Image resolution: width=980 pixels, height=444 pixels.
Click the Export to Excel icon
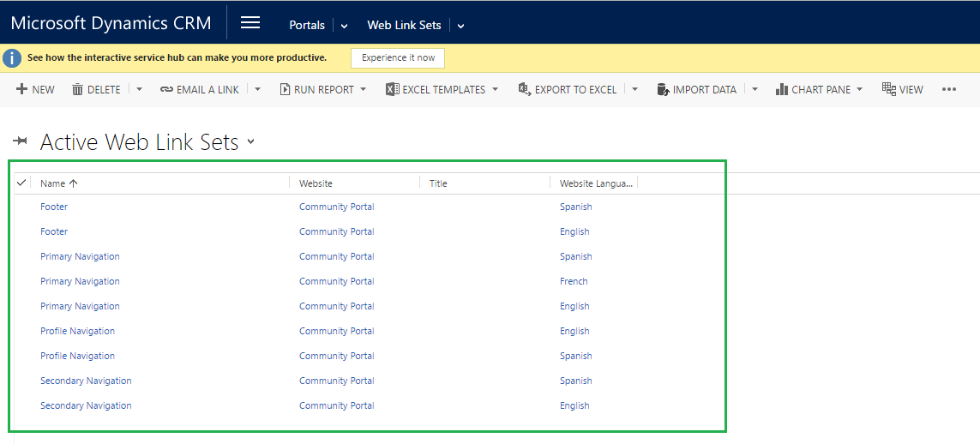(x=525, y=89)
